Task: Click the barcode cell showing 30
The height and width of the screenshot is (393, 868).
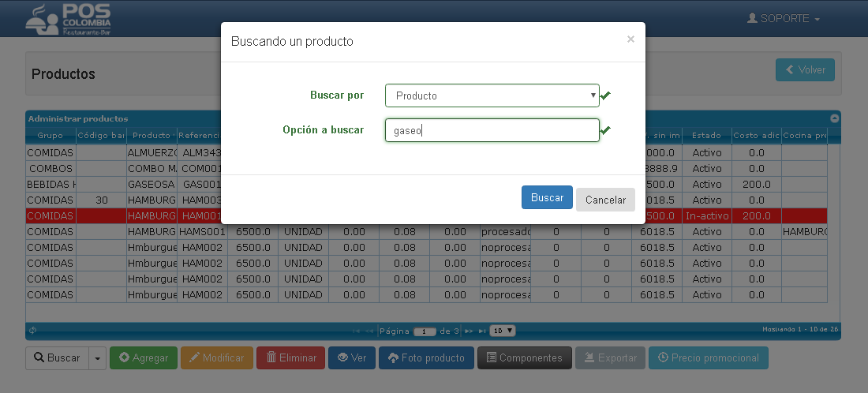Action: [x=101, y=200]
